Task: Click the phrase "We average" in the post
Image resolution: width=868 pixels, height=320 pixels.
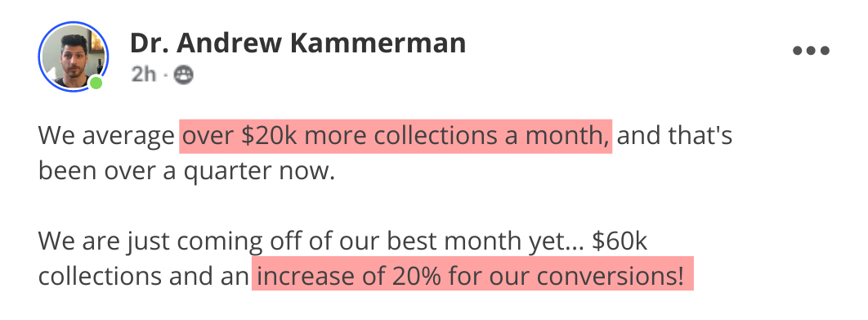Action: click(x=106, y=137)
